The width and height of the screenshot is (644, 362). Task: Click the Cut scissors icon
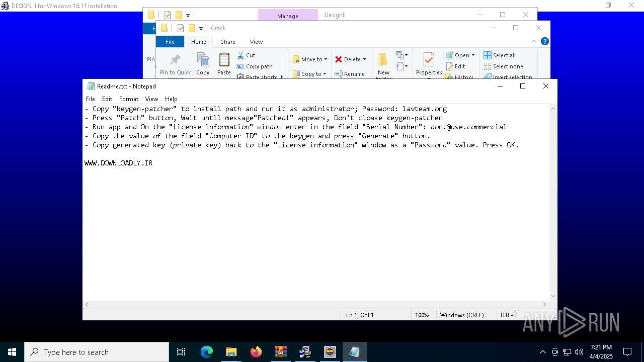coord(240,55)
